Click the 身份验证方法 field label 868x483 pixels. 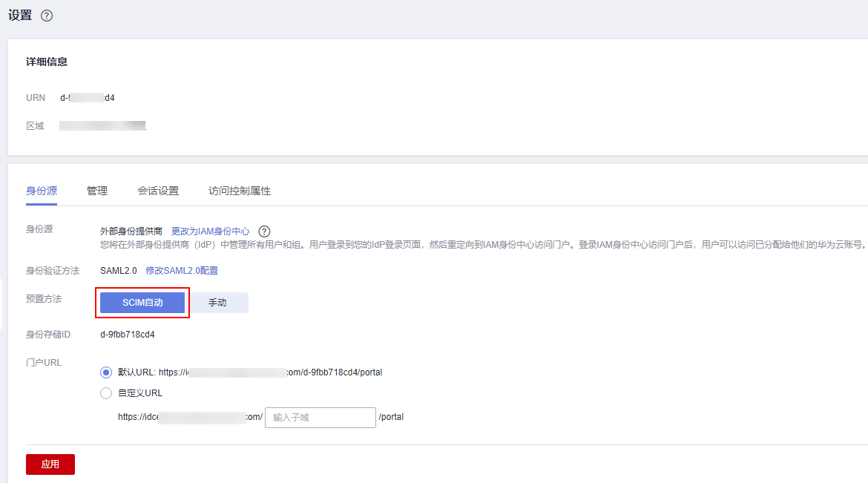[53, 271]
